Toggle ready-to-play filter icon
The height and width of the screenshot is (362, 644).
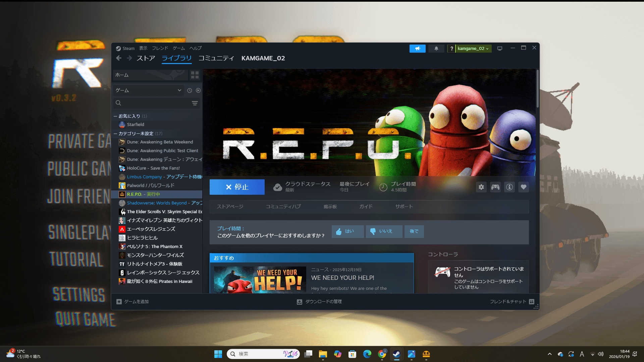coord(198,90)
